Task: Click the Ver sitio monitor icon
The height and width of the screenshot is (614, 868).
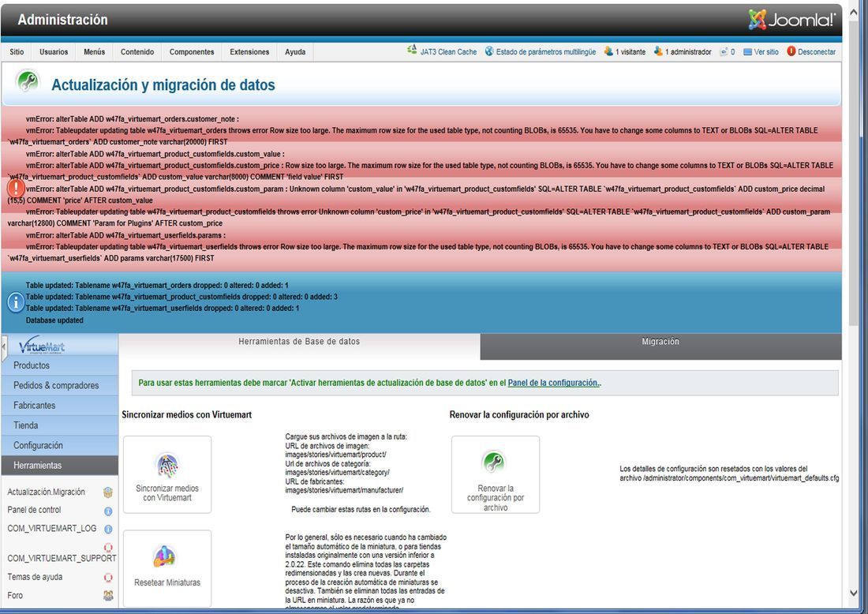Action: pyautogui.click(x=747, y=52)
